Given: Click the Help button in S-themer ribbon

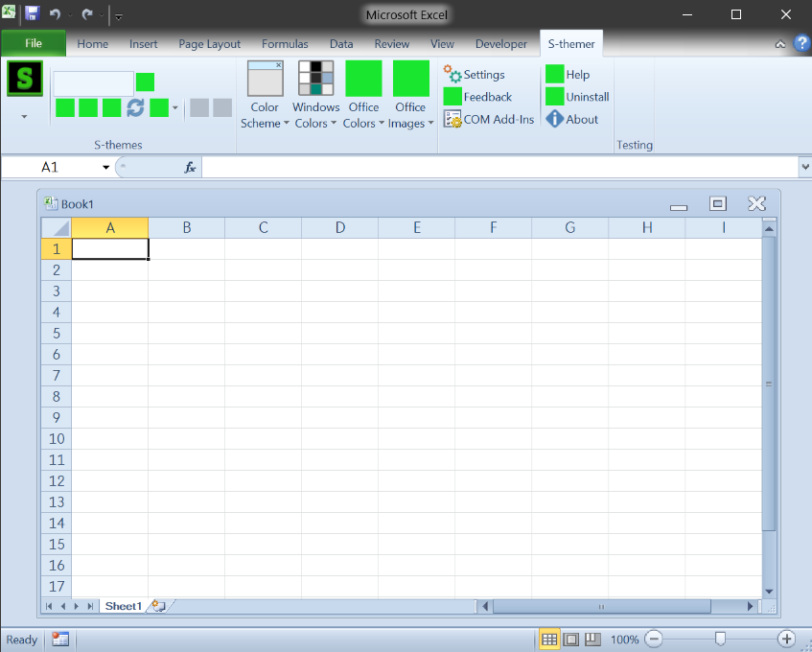Looking at the screenshot, I should 568,75.
